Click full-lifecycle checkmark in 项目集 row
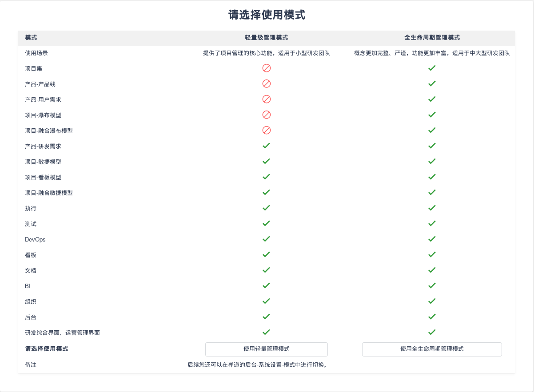534x392 pixels. [432, 68]
